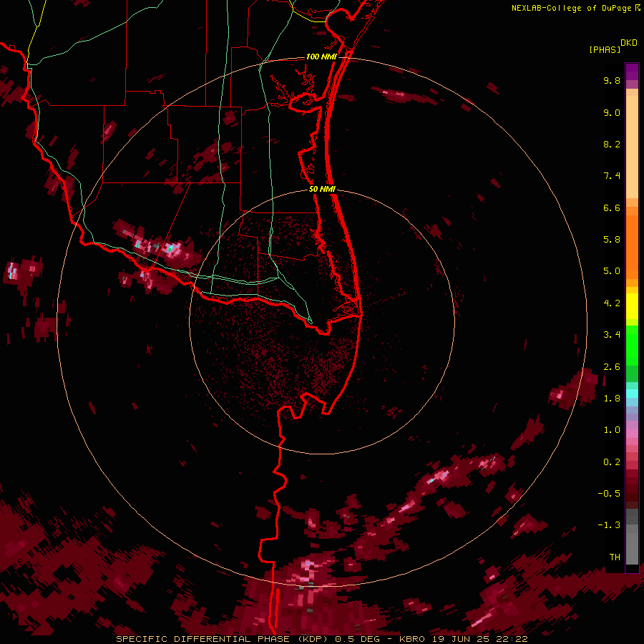Click the 0.2 scale value
This screenshot has height=644, width=644.
coord(612,462)
